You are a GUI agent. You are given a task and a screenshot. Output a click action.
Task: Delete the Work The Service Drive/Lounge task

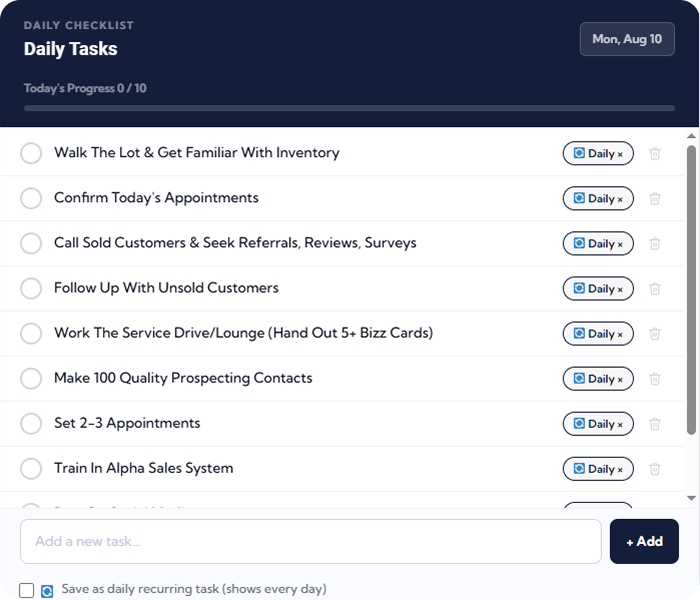click(x=654, y=334)
